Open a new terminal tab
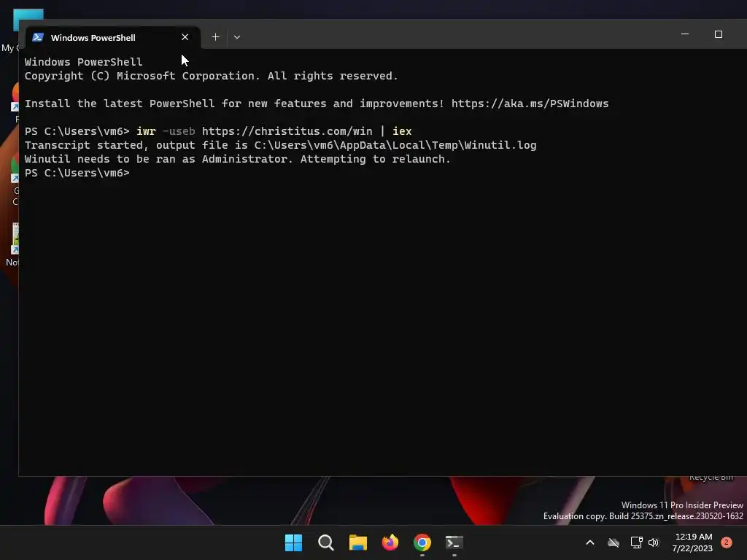This screenshot has width=747, height=560. coord(215,37)
